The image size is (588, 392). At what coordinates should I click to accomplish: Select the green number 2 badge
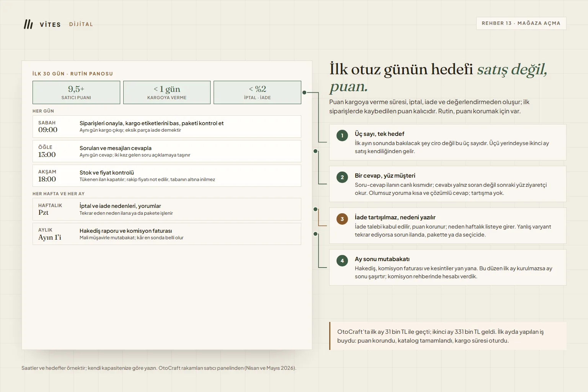(342, 177)
